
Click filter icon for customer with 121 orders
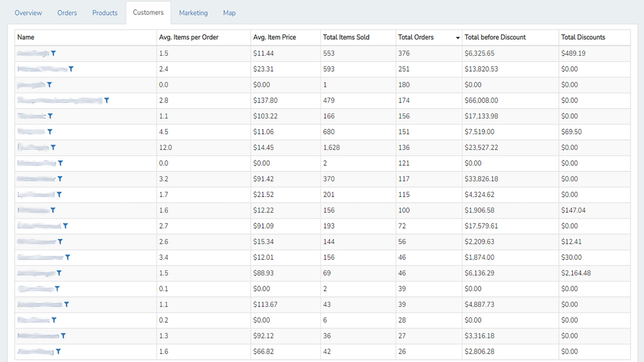point(60,163)
